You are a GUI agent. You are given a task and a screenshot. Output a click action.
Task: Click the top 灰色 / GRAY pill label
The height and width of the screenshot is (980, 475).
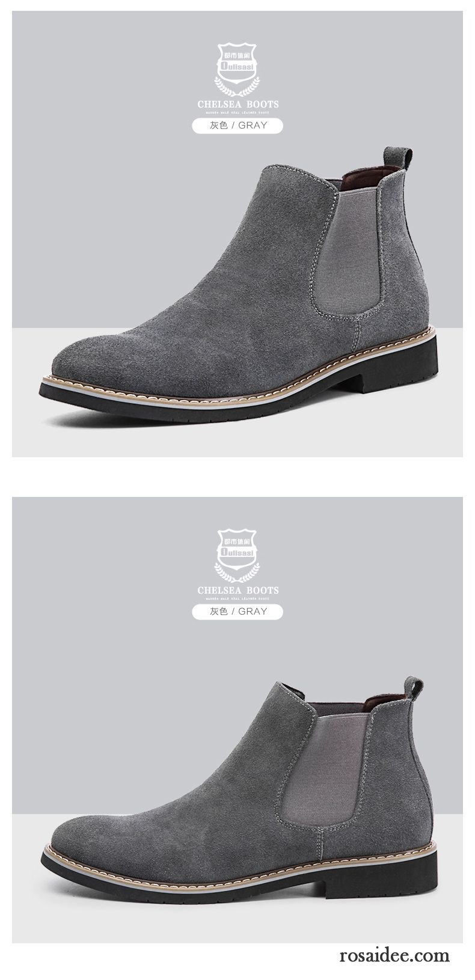coord(238,126)
